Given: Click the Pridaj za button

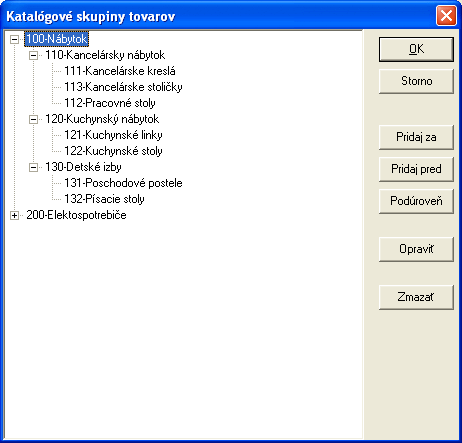Looking at the screenshot, I should [x=416, y=137].
